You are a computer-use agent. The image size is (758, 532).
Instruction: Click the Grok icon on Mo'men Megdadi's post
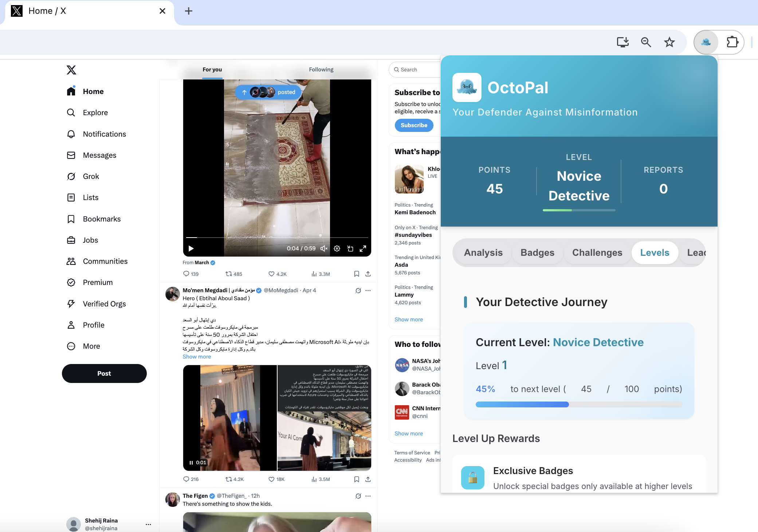coord(358,290)
